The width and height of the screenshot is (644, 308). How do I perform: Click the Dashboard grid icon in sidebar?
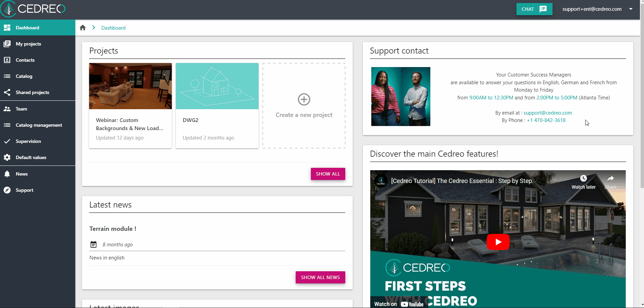point(7,28)
